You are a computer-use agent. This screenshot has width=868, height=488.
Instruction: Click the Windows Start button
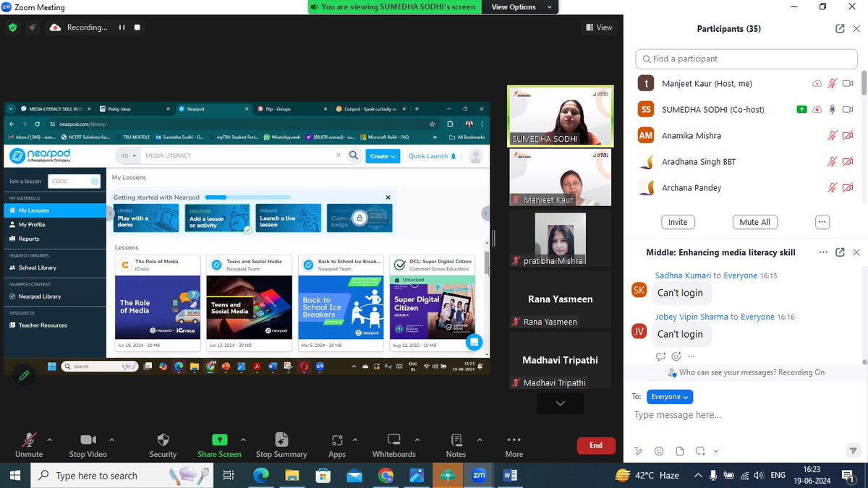pyautogui.click(x=16, y=475)
